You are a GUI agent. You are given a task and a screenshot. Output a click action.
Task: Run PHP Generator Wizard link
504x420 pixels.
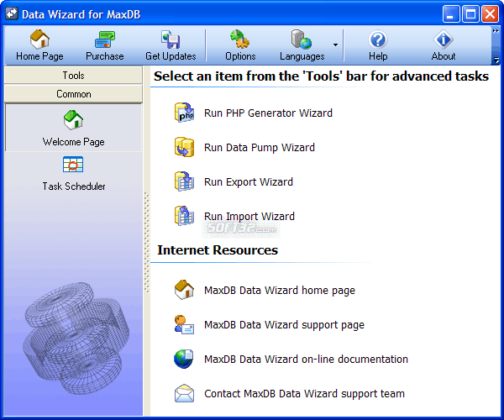coord(268,113)
